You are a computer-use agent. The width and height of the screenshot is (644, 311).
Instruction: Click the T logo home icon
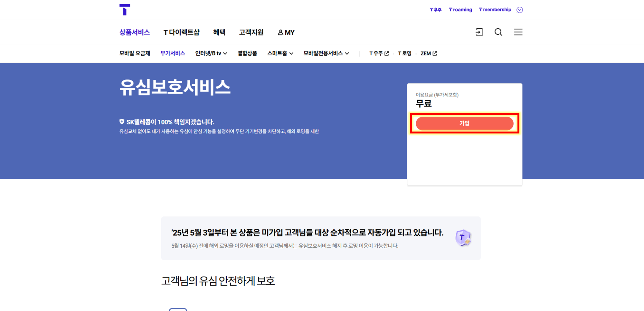125,10
